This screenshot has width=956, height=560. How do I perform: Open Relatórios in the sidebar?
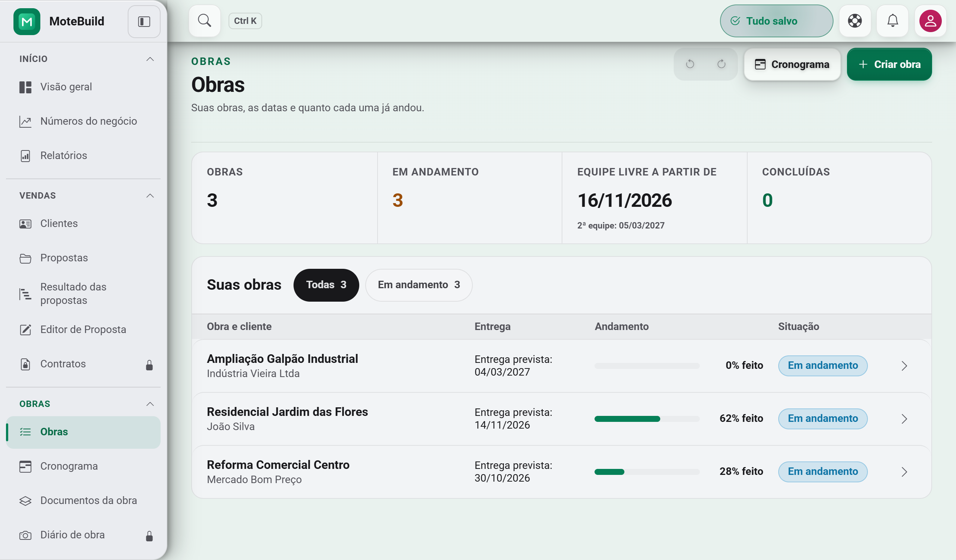[x=83, y=155]
